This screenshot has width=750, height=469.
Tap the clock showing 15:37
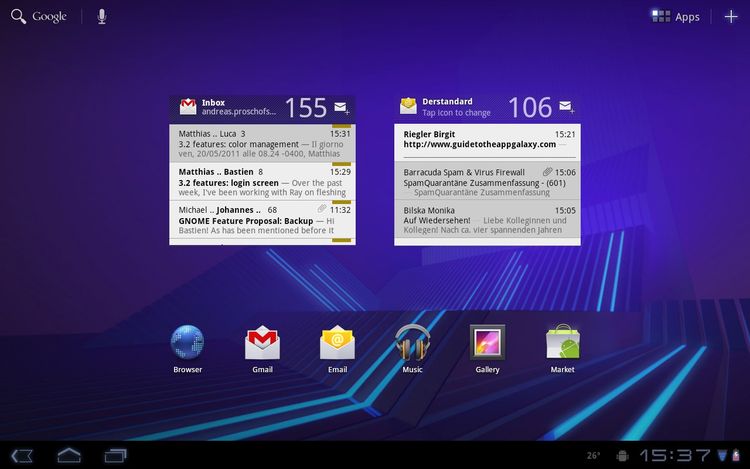[x=676, y=455]
